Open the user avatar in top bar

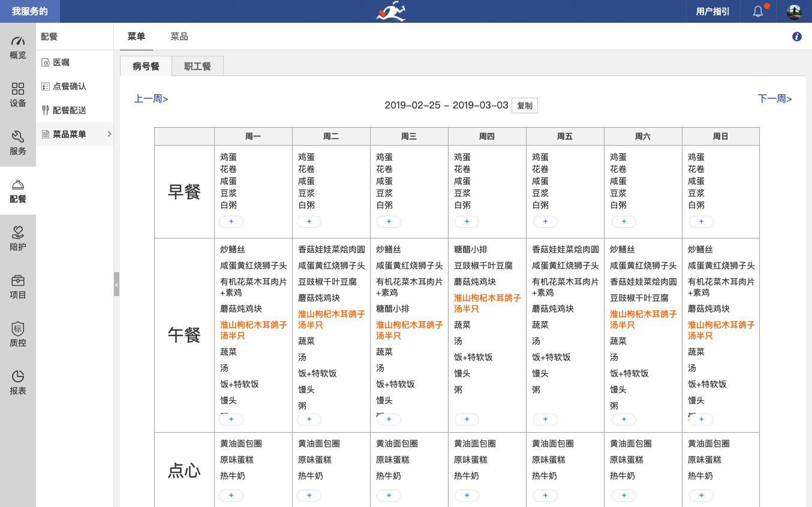(794, 11)
